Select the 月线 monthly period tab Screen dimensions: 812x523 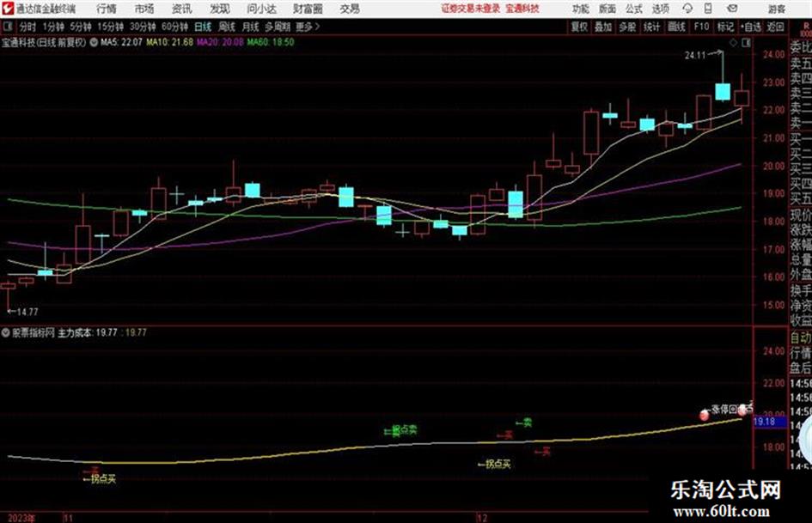[x=251, y=27]
